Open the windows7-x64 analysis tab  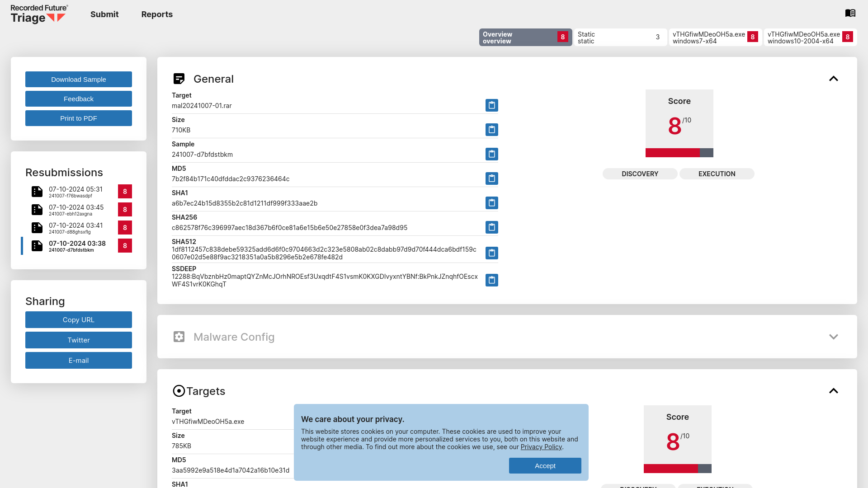coord(715,38)
